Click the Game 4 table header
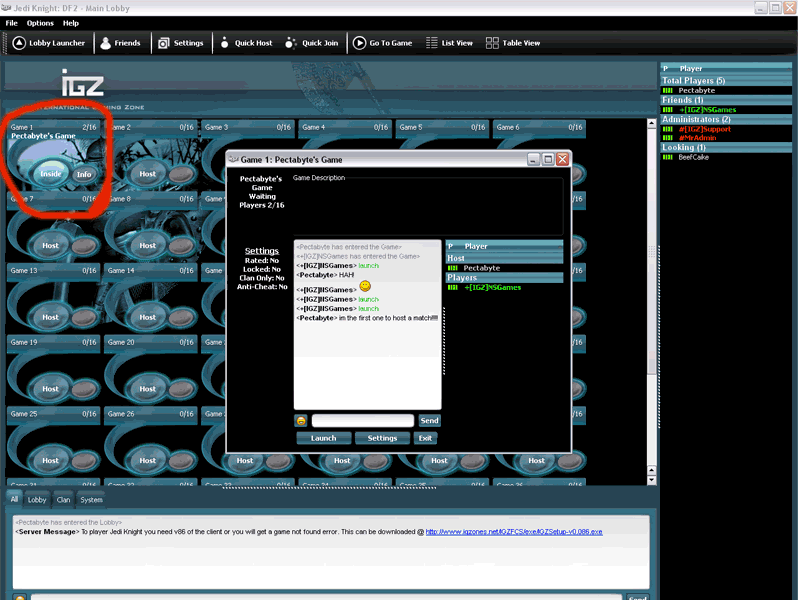 [x=344, y=128]
